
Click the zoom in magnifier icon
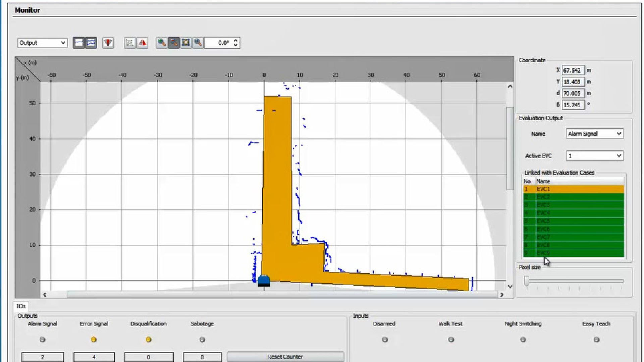(x=162, y=43)
